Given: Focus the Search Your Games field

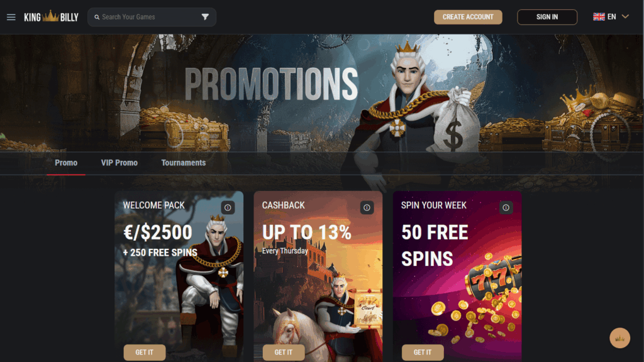Looking at the screenshot, I should (x=152, y=17).
